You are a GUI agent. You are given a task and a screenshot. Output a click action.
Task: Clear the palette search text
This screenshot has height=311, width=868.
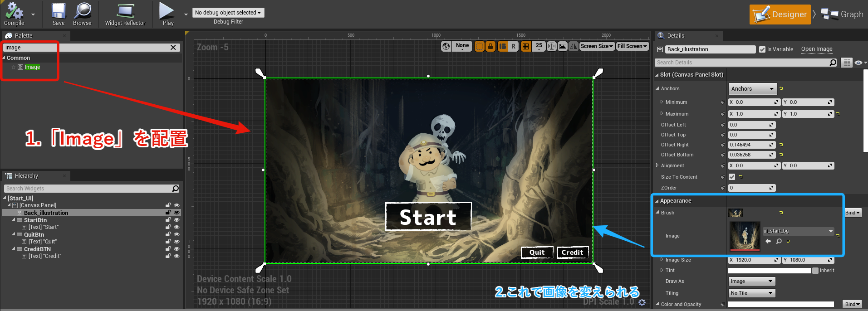click(x=173, y=47)
